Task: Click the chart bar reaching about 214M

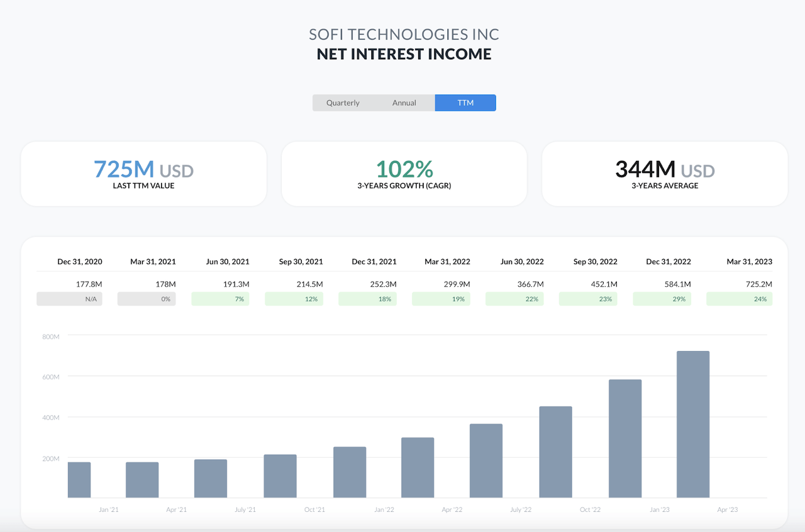Action: click(280, 476)
